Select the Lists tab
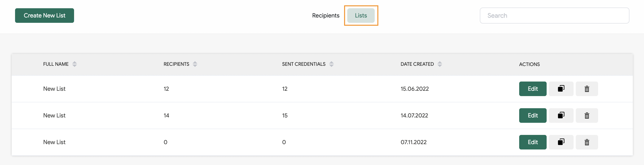Viewport: 644px width, 165px height. 361,16
